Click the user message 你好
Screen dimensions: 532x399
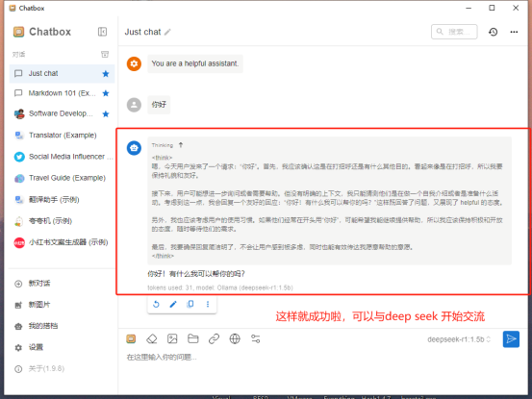pos(159,105)
